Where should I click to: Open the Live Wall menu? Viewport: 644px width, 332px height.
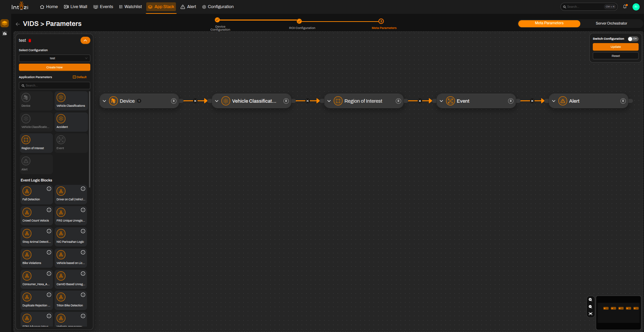[x=75, y=7]
